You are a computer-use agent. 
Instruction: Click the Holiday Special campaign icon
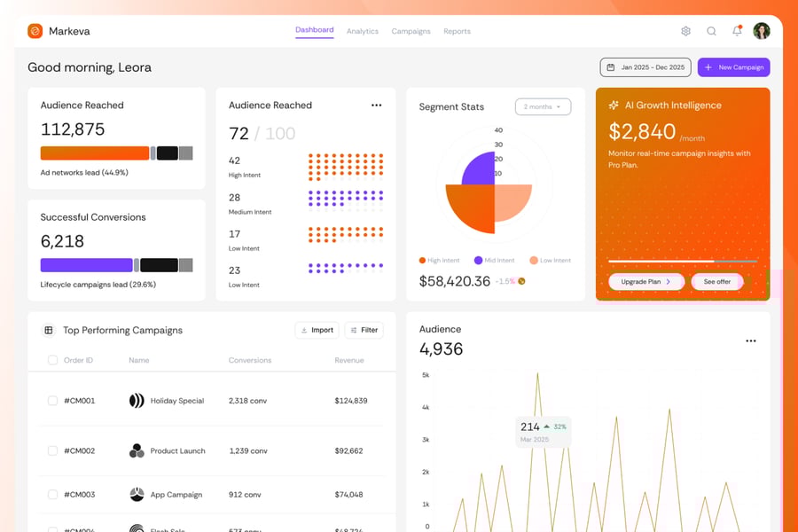point(137,401)
